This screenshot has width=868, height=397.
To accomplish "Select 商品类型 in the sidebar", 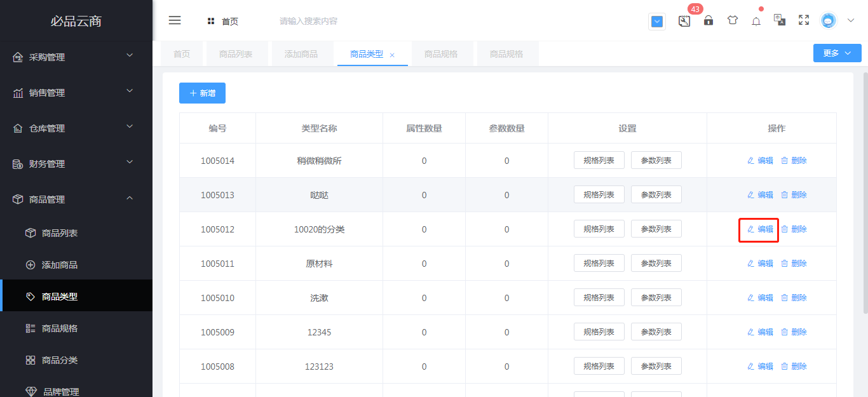I will [76, 297].
